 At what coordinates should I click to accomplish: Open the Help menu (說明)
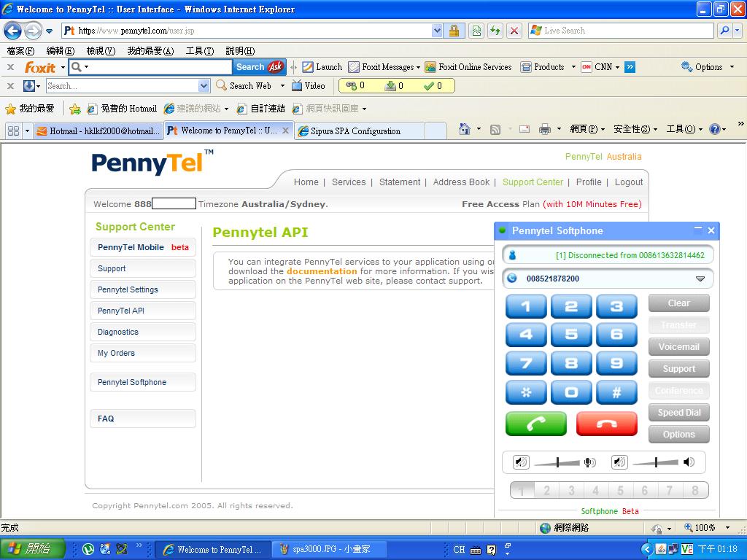[240, 51]
